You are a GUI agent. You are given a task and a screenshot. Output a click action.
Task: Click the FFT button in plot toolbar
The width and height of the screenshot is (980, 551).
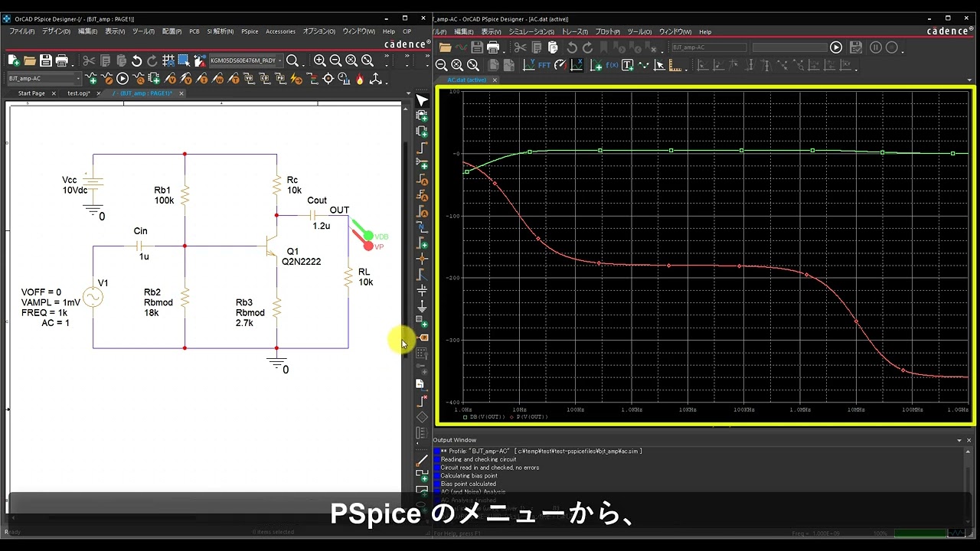coord(544,65)
